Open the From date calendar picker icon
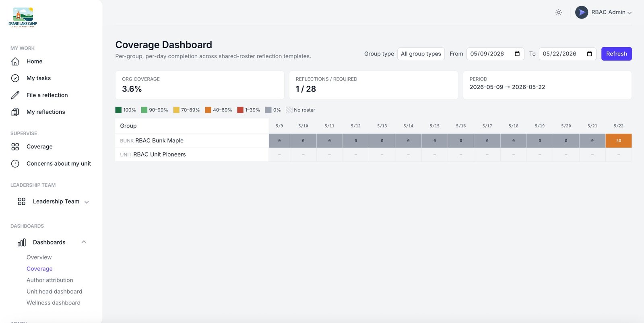 (517, 54)
